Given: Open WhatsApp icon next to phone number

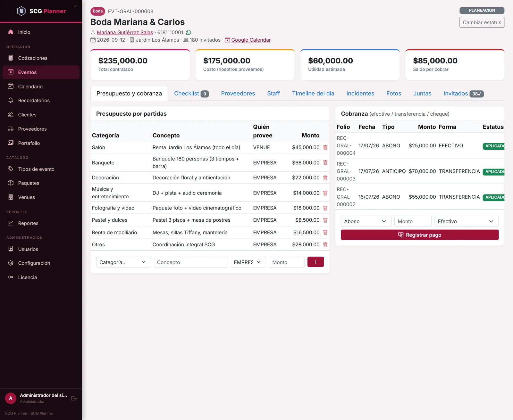Looking at the screenshot, I should [189, 32].
